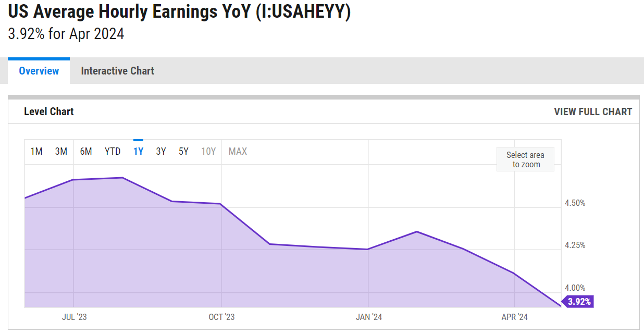Screen dimensions: 644x334
Task: Click the JAN '24 axis label
Action: tap(369, 317)
